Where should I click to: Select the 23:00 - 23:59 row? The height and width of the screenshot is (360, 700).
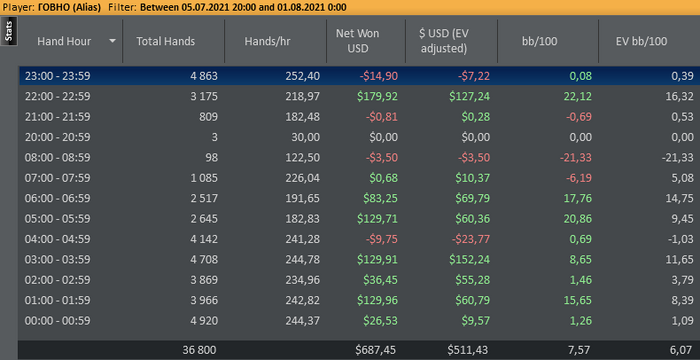click(x=359, y=76)
